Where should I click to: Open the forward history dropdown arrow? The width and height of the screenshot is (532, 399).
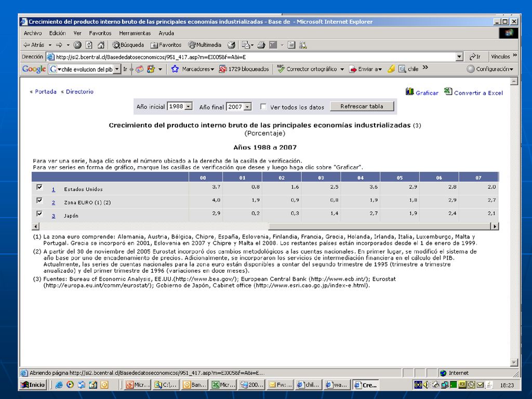click(x=68, y=45)
